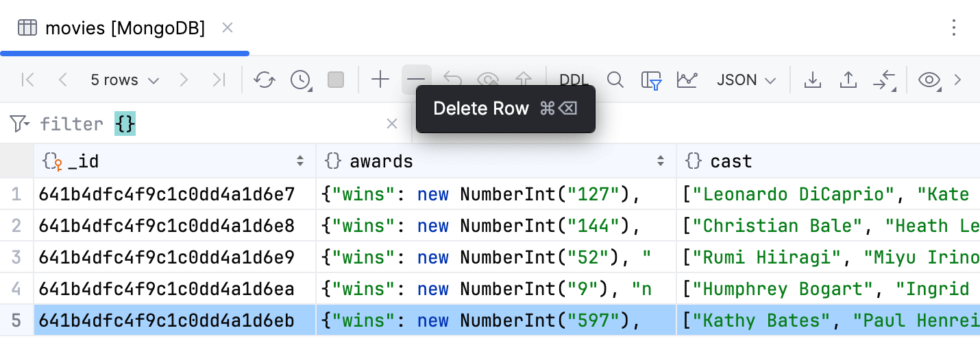Click cast cell starting with Christian Bale
980x350 pixels.
coord(829,226)
